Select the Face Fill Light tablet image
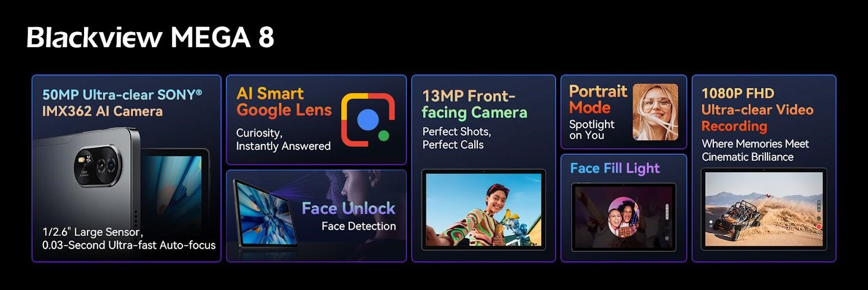Screen dimensions: 868x290 (x=624, y=217)
